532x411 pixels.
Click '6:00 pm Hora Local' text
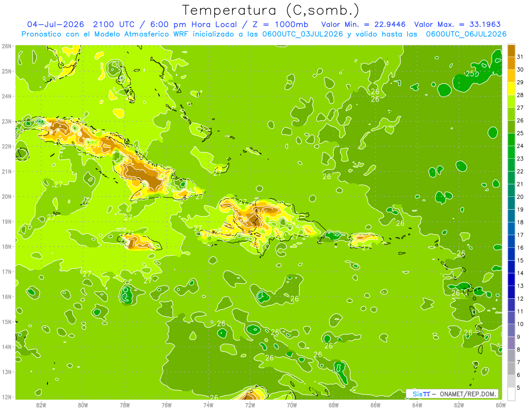(x=194, y=24)
